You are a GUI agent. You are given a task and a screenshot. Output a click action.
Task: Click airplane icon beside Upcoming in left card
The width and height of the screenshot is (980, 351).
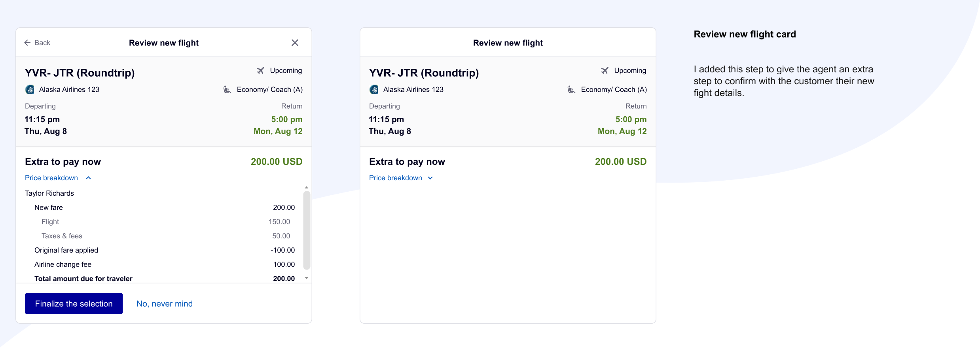point(260,70)
